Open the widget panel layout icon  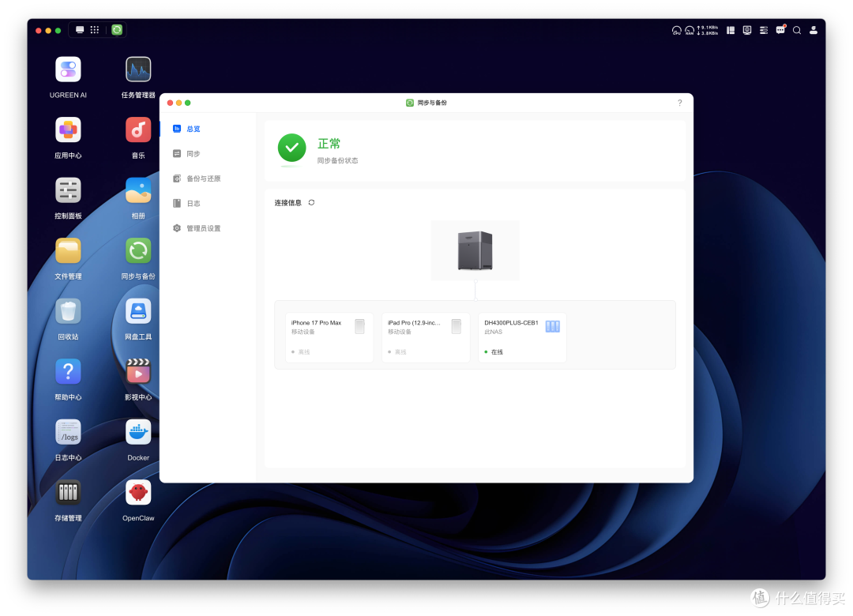point(731,31)
